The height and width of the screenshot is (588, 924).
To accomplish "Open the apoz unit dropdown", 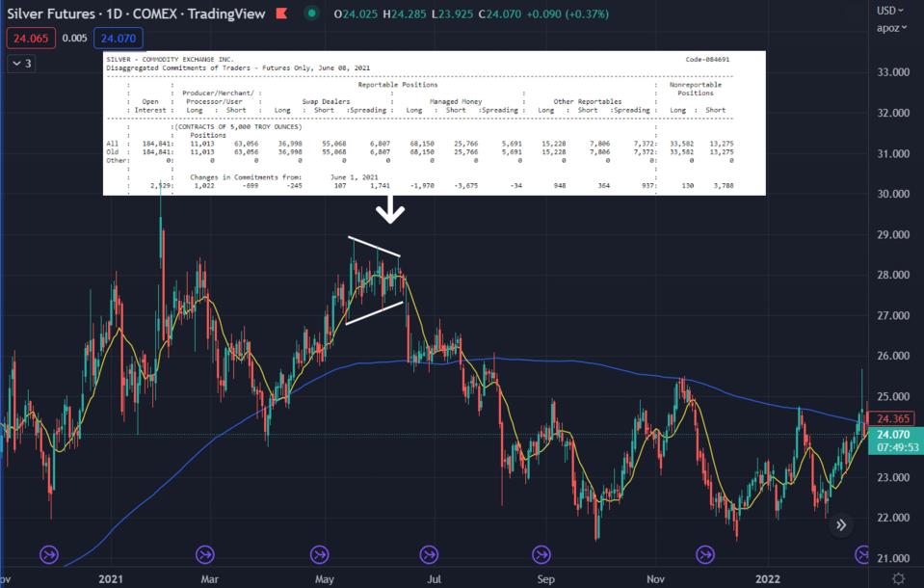I will 891,28.
